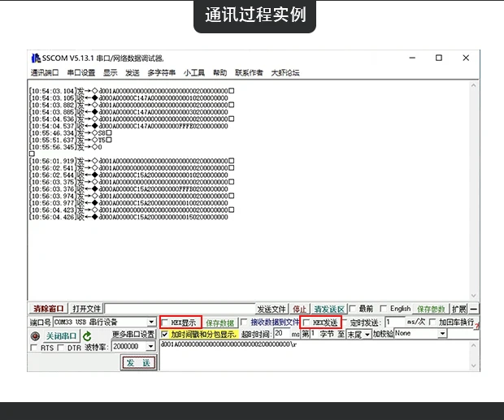Expand the COM33 port dropdown
Image resolution: width=504 pixels, height=420 pixels.
[x=151, y=322]
